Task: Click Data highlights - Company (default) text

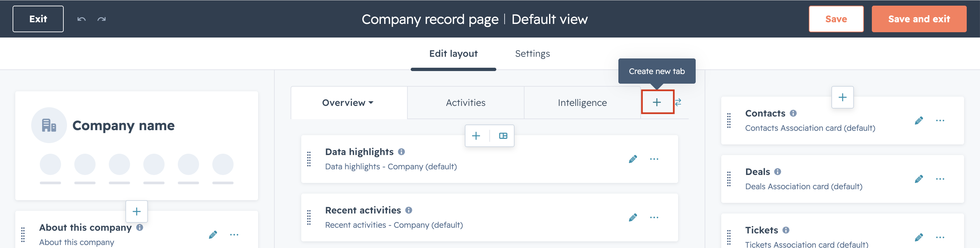Action: point(391,166)
